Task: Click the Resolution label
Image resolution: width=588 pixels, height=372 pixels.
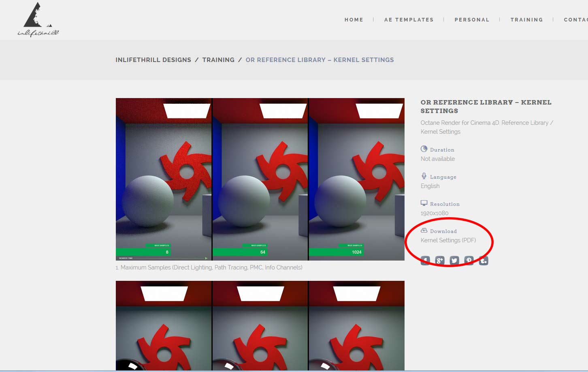Action: tap(445, 204)
